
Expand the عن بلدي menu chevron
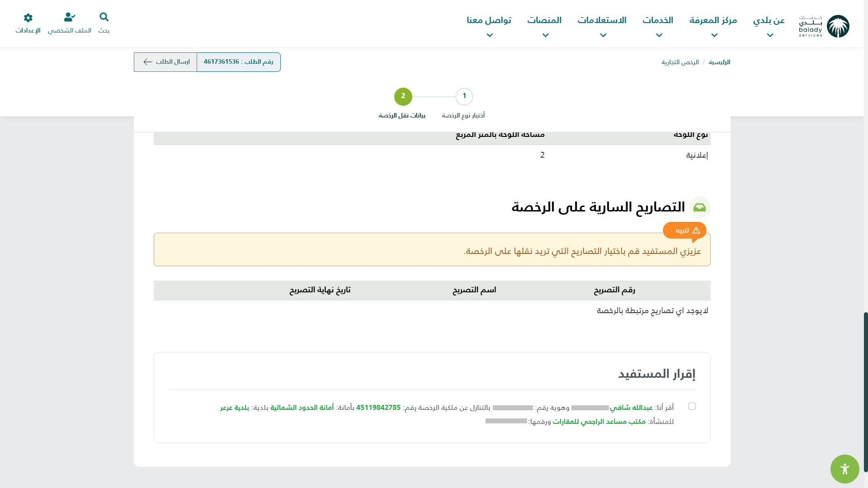pos(770,35)
